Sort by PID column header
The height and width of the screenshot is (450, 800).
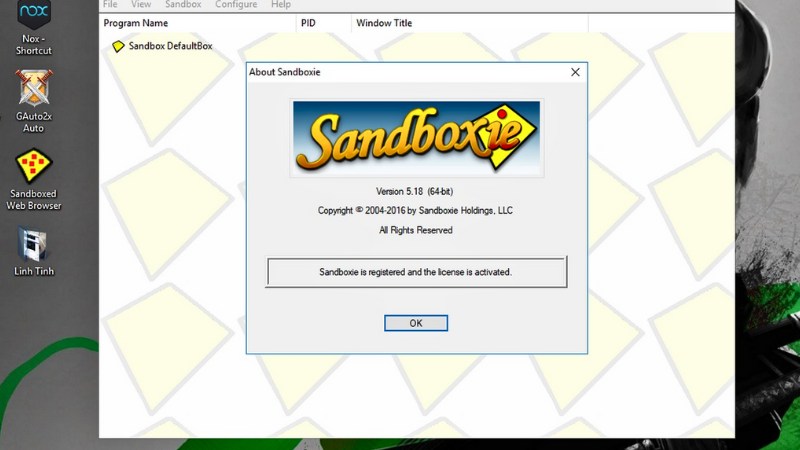pos(323,23)
